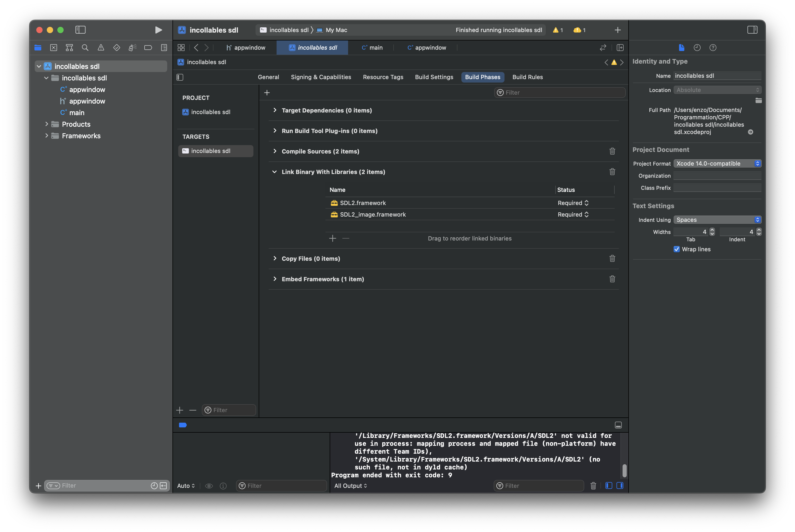Open the main editor tab
This screenshot has width=795, height=532.
point(372,48)
